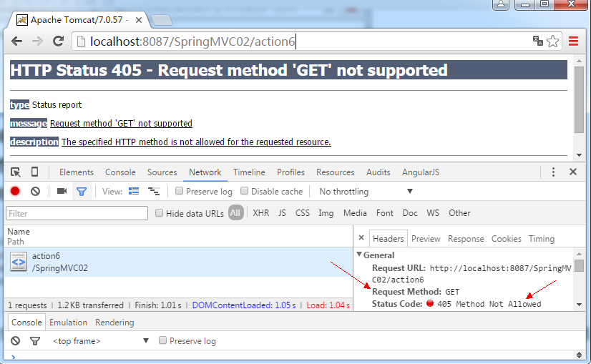Click the address bar URL

pyautogui.click(x=192, y=41)
